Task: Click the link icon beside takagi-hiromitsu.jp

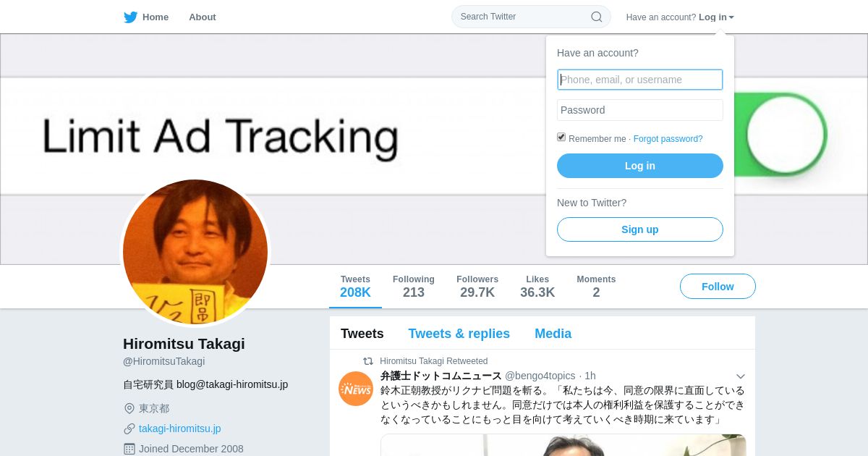Action: point(129,428)
